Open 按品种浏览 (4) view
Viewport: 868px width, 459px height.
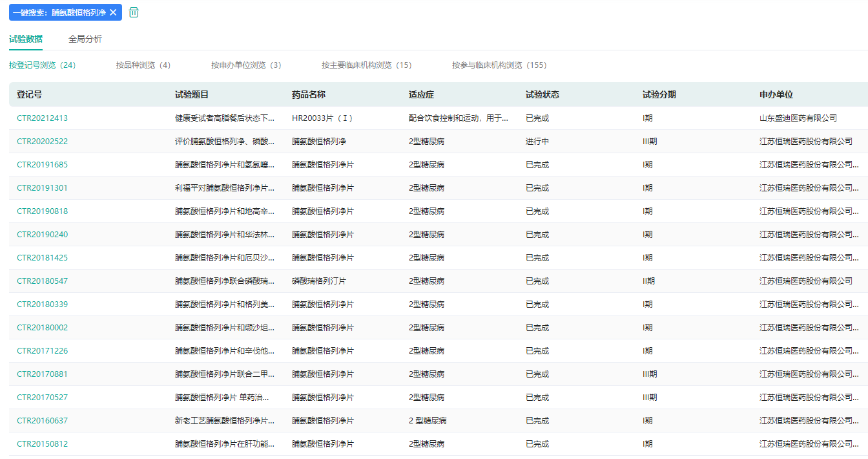click(x=143, y=65)
